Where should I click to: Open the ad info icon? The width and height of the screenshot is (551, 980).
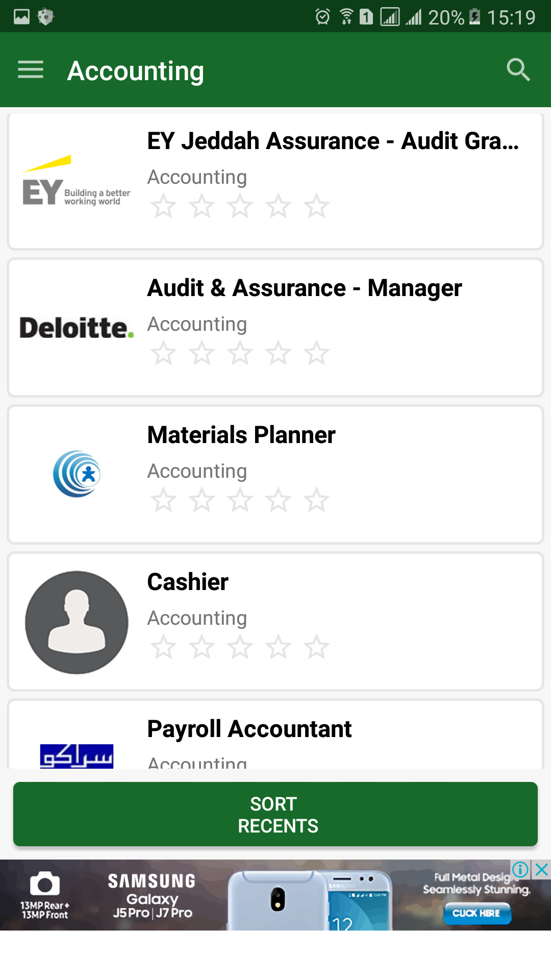520,869
